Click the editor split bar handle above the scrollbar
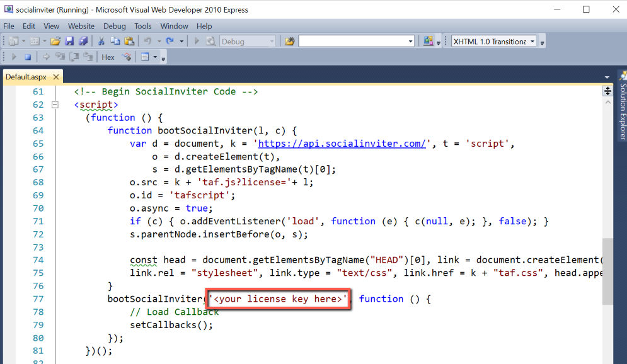627x364 pixels. [x=608, y=91]
